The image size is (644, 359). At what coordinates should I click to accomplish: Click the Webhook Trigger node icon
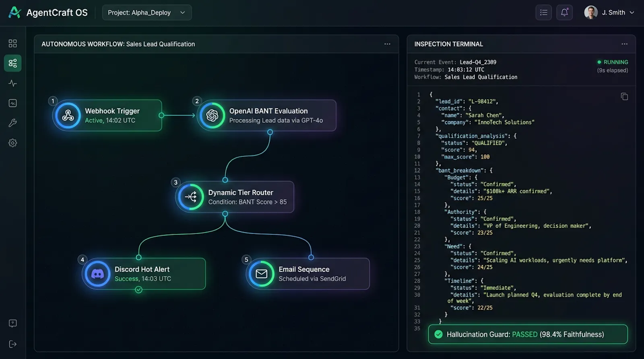point(68,115)
